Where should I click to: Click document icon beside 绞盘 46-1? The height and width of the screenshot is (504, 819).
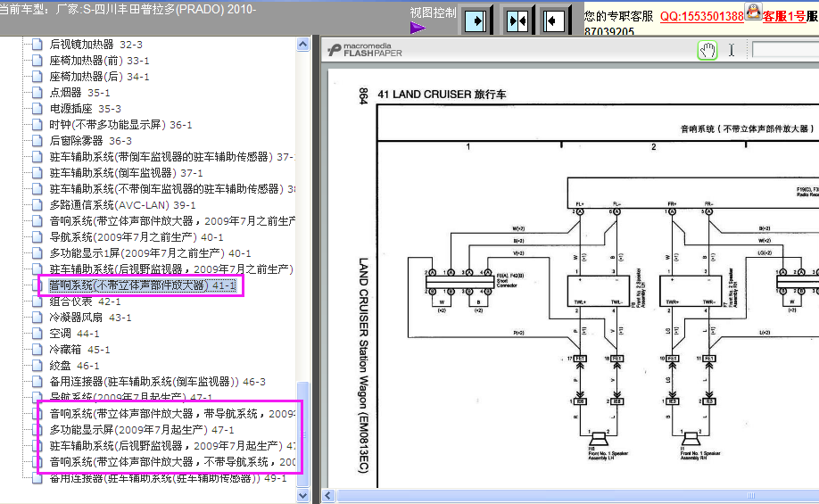37,366
